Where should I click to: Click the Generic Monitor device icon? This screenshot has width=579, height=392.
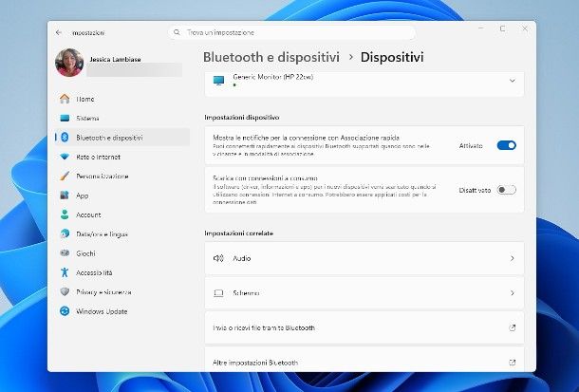pos(218,81)
